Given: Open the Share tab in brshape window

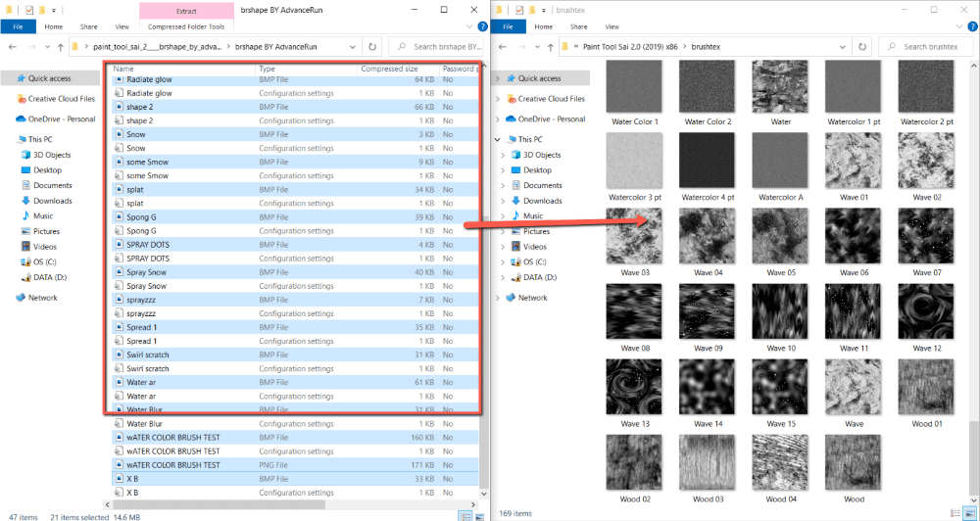Looking at the screenshot, I should 89,26.
